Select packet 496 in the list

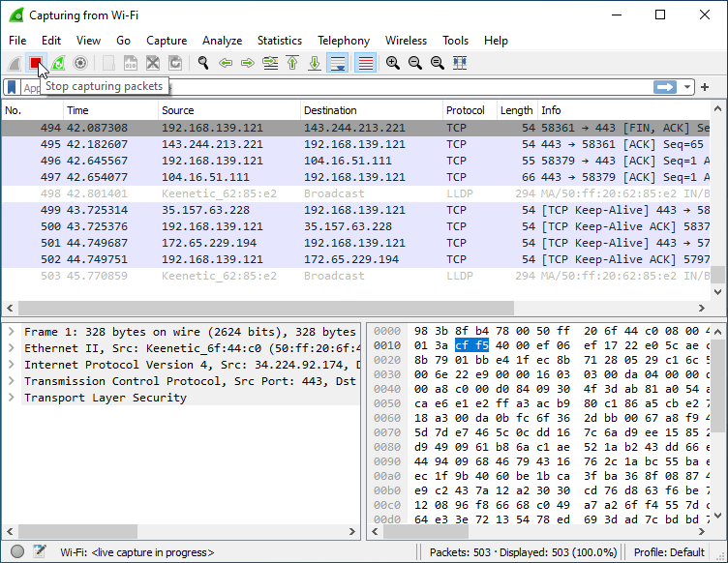pyautogui.click(x=290, y=161)
